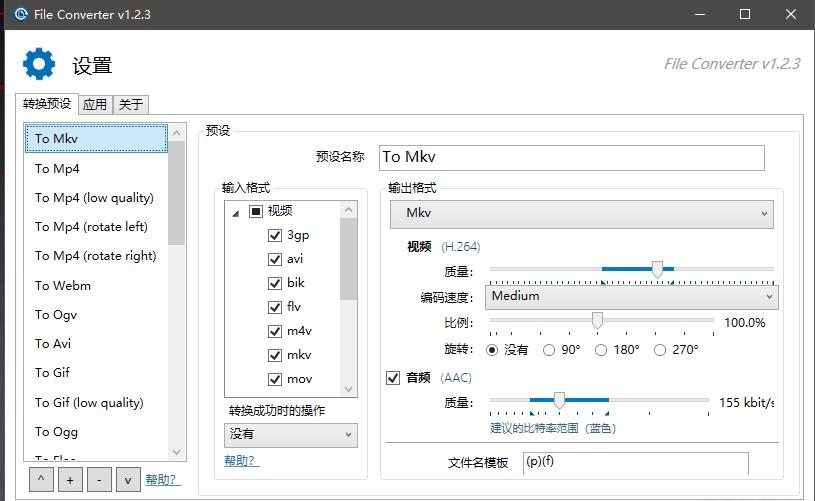The image size is (815, 501).
Task: Select the To Gif preset
Action: [x=96, y=373]
